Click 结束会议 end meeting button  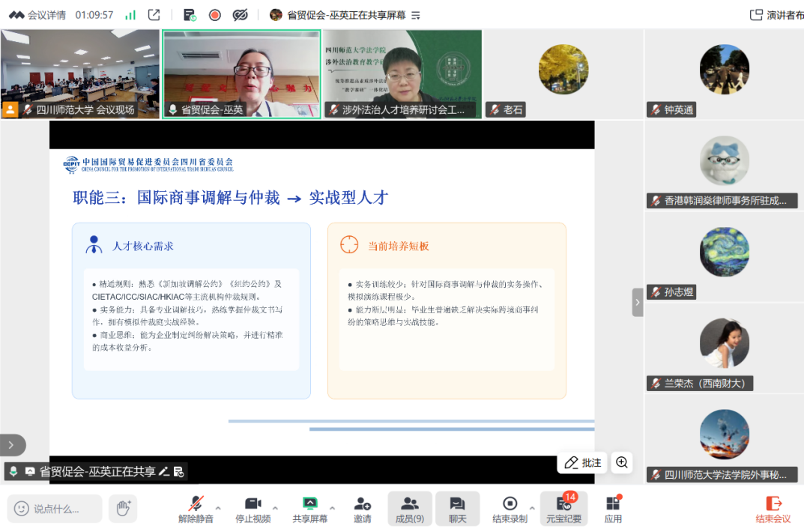(773, 509)
